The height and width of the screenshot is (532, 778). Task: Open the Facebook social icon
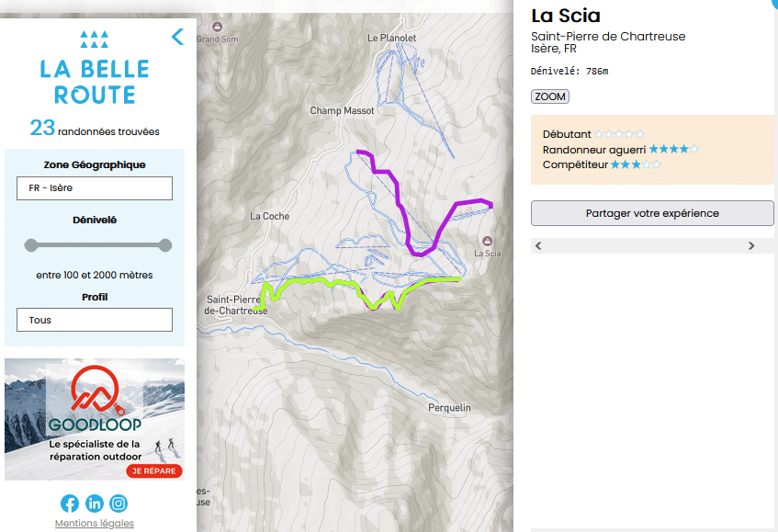70,504
